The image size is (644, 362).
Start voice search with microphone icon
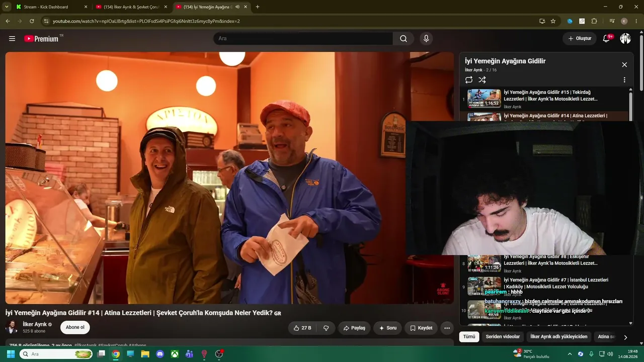426,39
